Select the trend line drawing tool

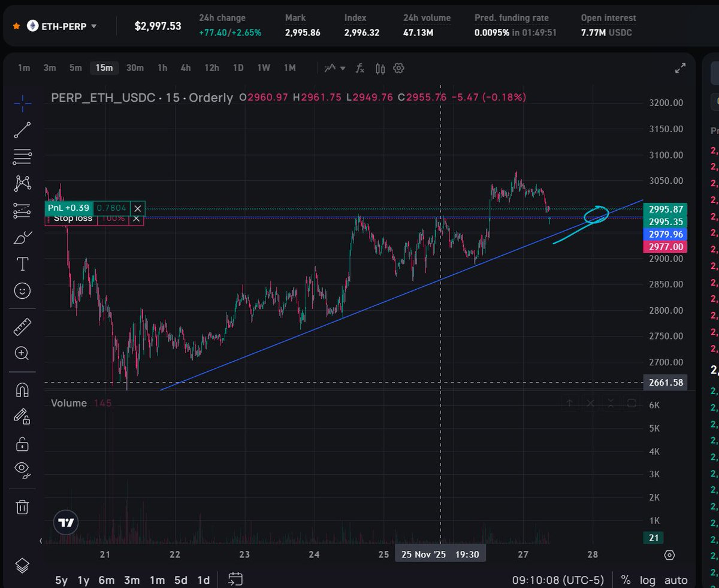point(22,130)
